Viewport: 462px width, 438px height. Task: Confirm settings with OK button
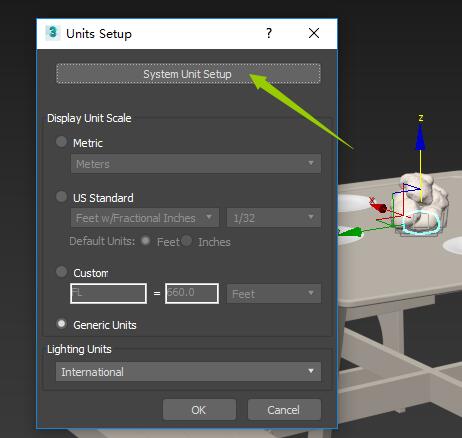[x=199, y=410]
